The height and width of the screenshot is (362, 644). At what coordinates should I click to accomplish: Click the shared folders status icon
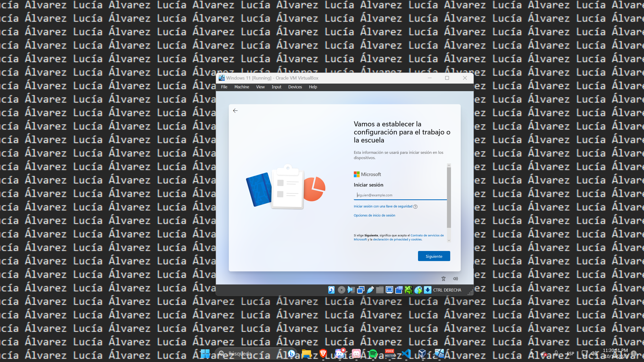(x=380, y=290)
